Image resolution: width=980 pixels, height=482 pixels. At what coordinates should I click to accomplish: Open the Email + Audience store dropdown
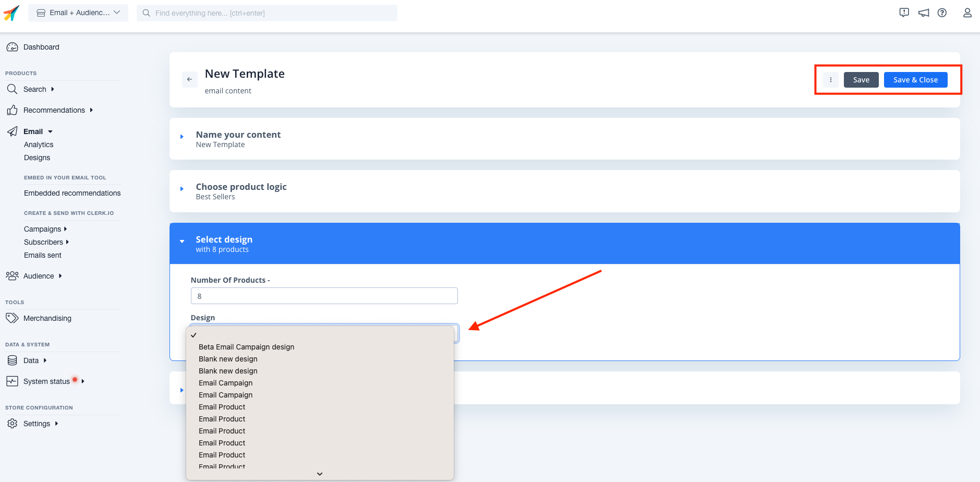[78, 13]
